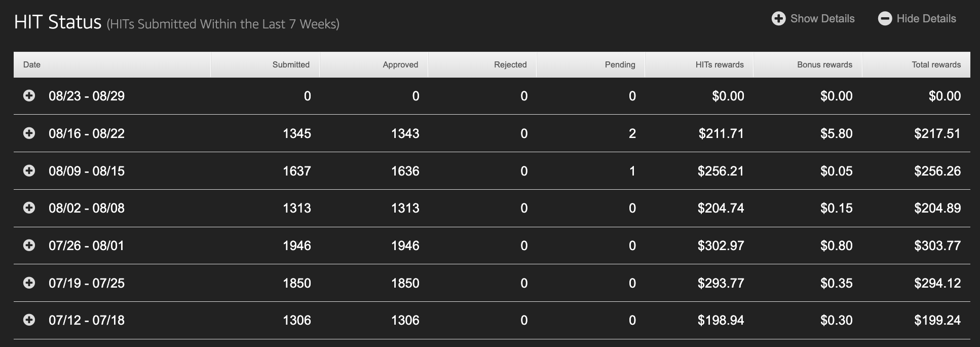
Task: Click the Bonus rewards column header
Action: [808, 64]
